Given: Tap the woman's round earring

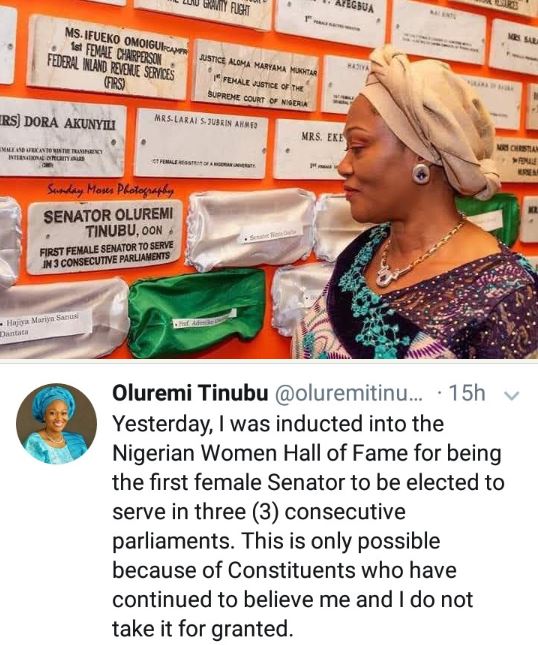Looking at the screenshot, I should 422,173.
